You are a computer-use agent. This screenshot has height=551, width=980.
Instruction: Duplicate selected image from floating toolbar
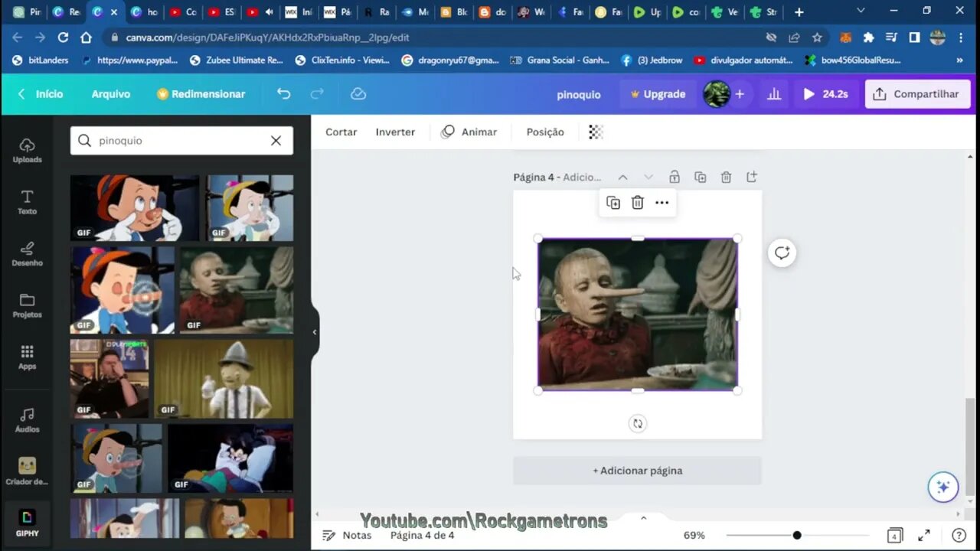coord(613,203)
